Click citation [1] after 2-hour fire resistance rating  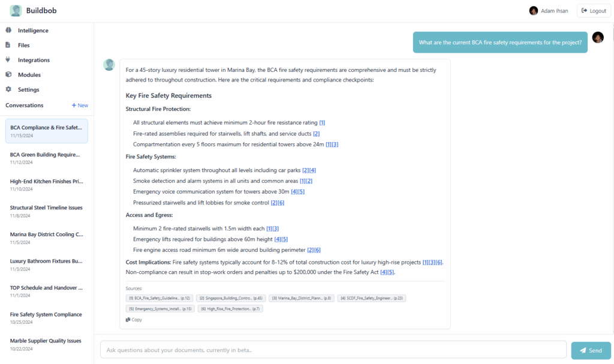tap(322, 123)
